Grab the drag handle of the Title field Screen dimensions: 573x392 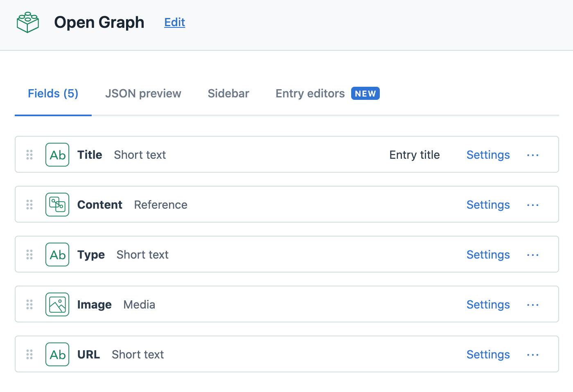click(x=29, y=155)
